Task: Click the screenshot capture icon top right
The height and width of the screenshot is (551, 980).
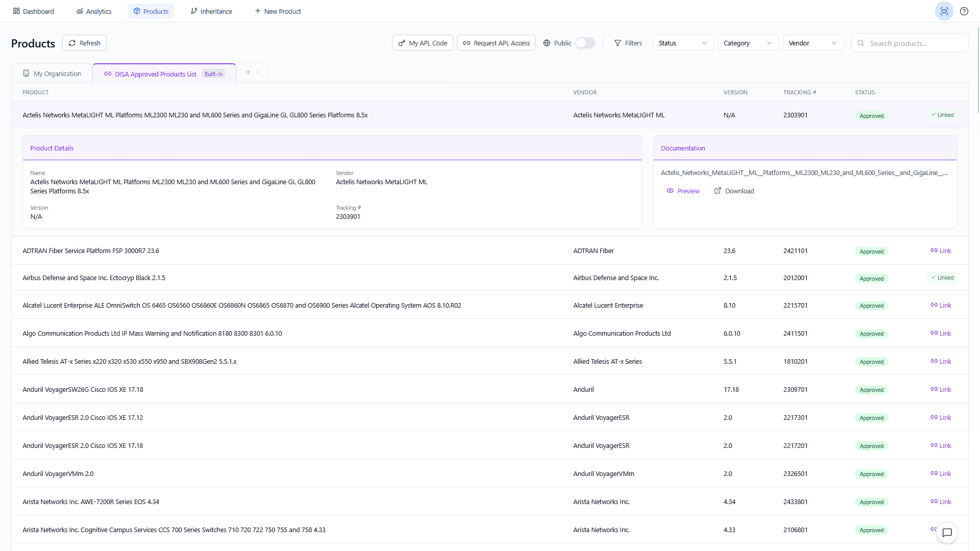Action: (x=944, y=11)
